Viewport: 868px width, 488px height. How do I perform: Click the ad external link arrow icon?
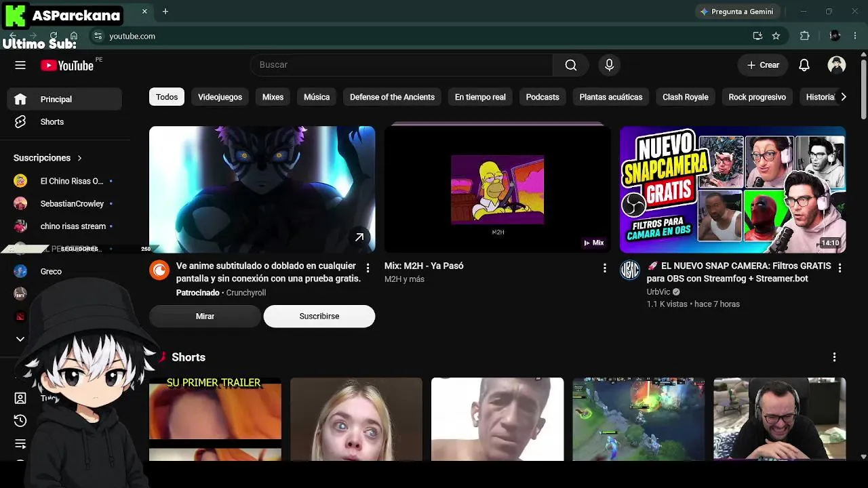[x=359, y=237]
